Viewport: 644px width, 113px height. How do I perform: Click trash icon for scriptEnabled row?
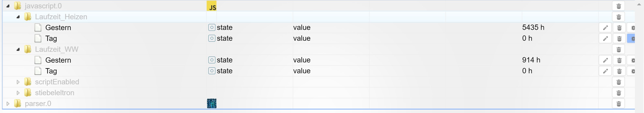[x=619, y=82]
